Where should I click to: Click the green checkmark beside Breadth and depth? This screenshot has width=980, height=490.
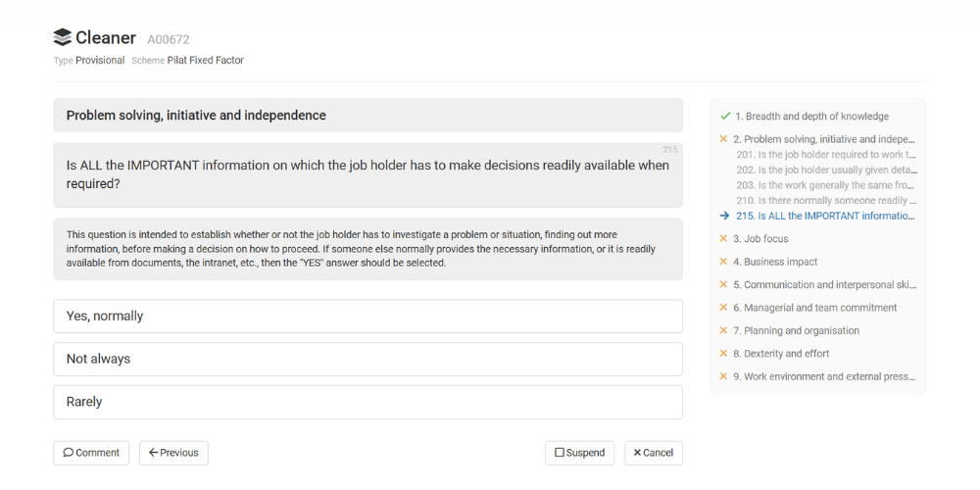click(724, 116)
